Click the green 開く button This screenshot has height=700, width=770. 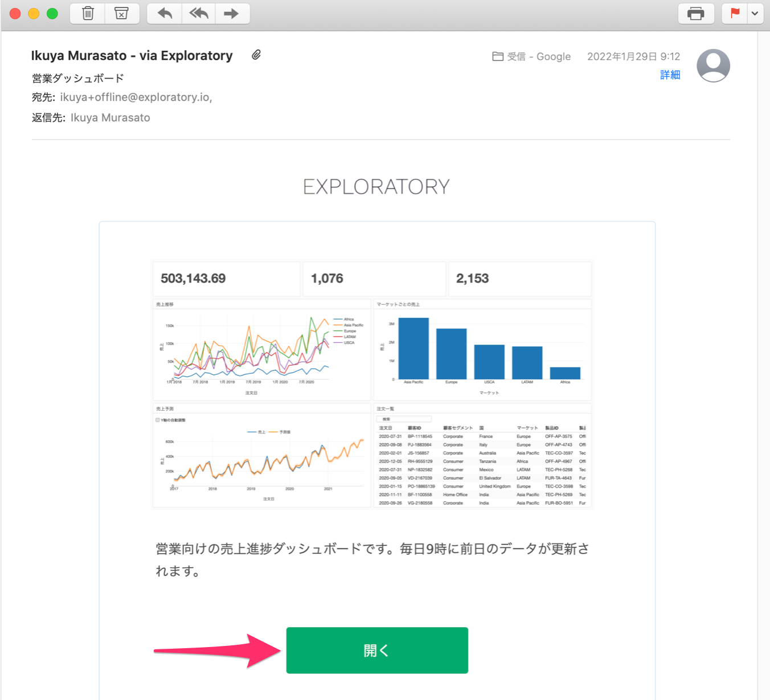click(x=377, y=650)
